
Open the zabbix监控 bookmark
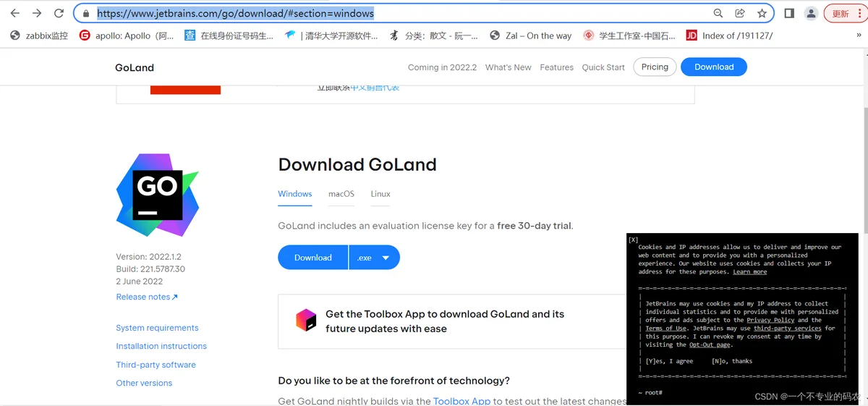click(39, 35)
